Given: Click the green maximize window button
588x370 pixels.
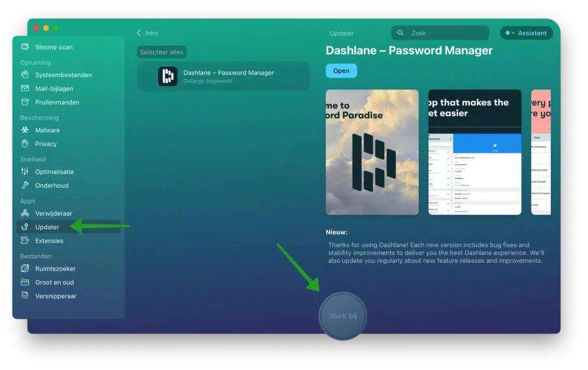Looking at the screenshot, I should 56,28.
